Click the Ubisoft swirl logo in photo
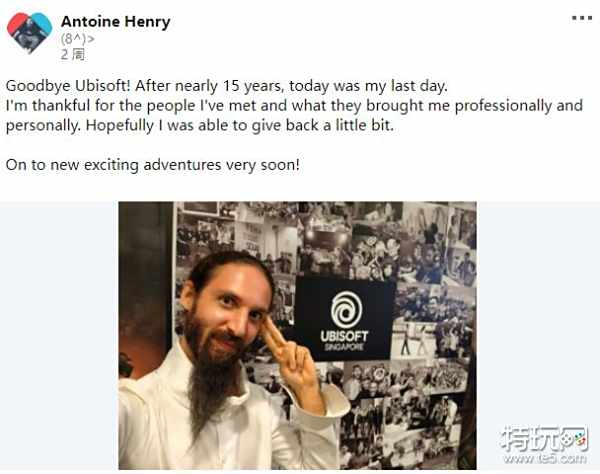This screenshot has width=600, height=474. point(346,309)
